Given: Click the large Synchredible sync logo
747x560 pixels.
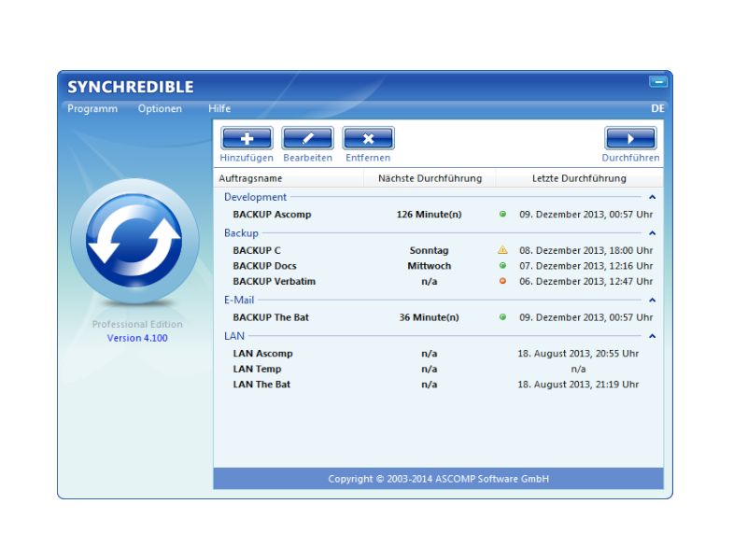Looking at the screenshot, I should pos(134,241).
